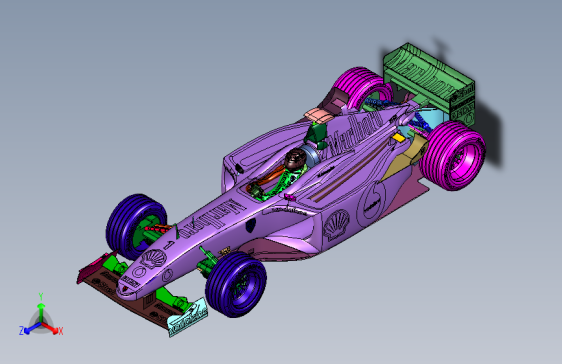This screenshot has height=364, width=562.
Task: Click the red X axis of the orientation triad
Action: click(51, 328)
